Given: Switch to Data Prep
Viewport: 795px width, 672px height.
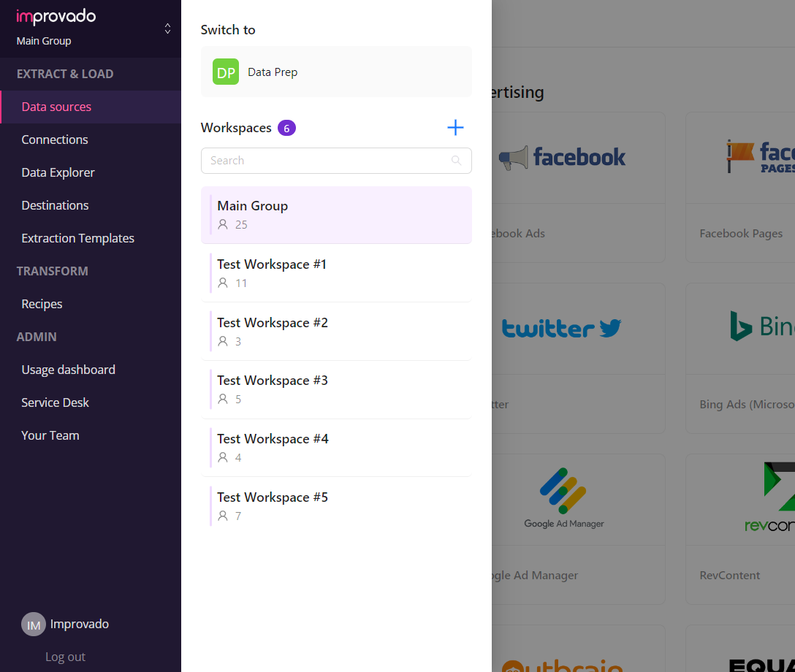Looking at the screenshot, I should pyautogui.click(x=336, y=72).
